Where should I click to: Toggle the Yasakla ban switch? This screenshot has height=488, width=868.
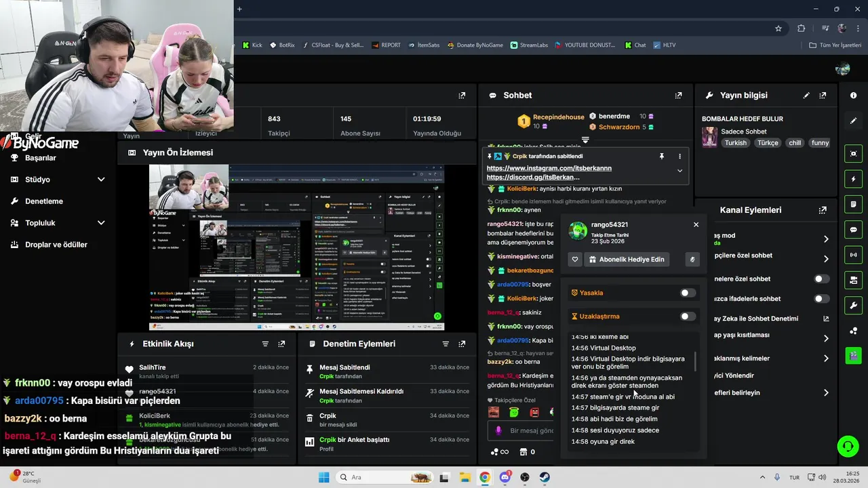click(688, 293)
